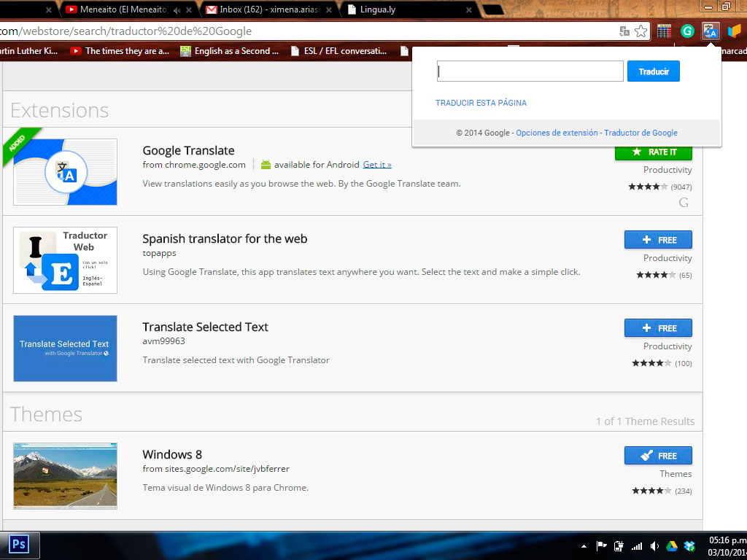The height and width of the screenshot is (560, 747).
Task: Click the Traductor Web thumbnail
Action: click(x=65, y=260)
